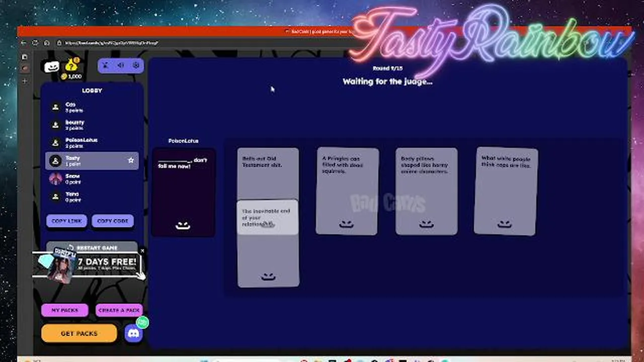644x362 pixels.
Task: Click Snow '0 point' score text
Action: 73,182
